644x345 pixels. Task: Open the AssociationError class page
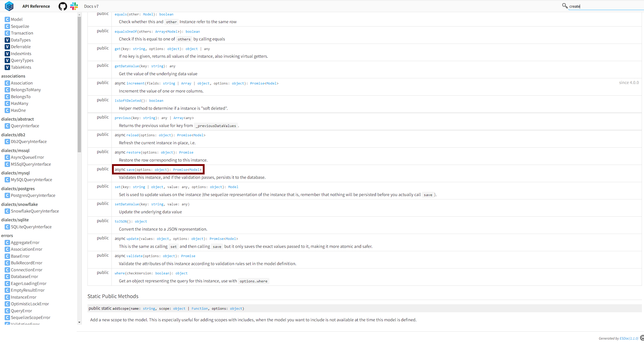tap(27, 249)
